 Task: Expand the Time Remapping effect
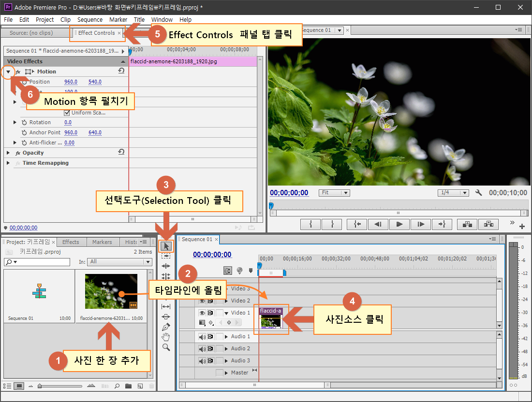[8, 163]
